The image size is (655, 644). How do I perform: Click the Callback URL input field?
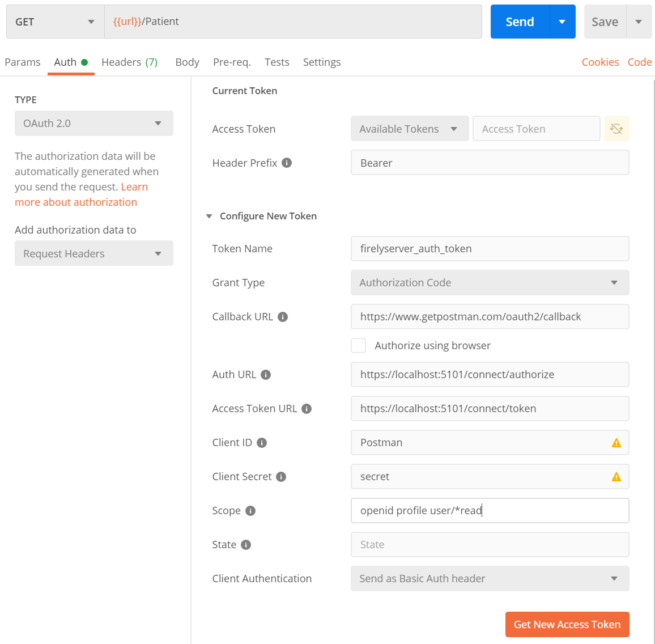point(490,317)
